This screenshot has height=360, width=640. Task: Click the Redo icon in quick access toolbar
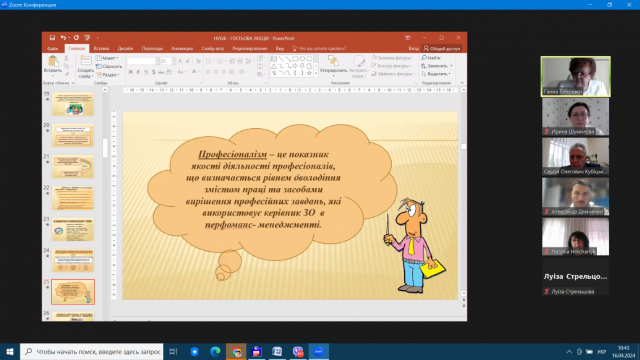(76, 38)
